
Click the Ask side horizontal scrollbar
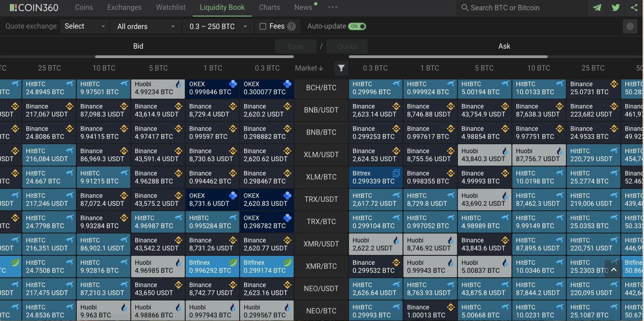tap(448, 57)
